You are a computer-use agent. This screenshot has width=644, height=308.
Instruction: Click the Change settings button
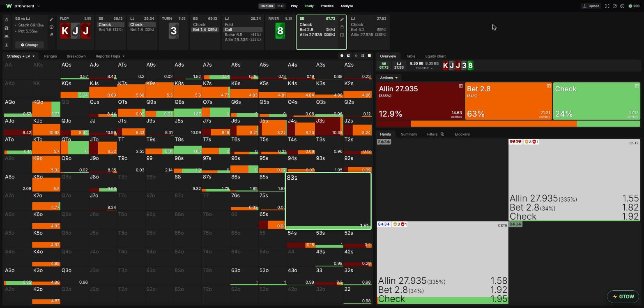(x=30, y=45)
